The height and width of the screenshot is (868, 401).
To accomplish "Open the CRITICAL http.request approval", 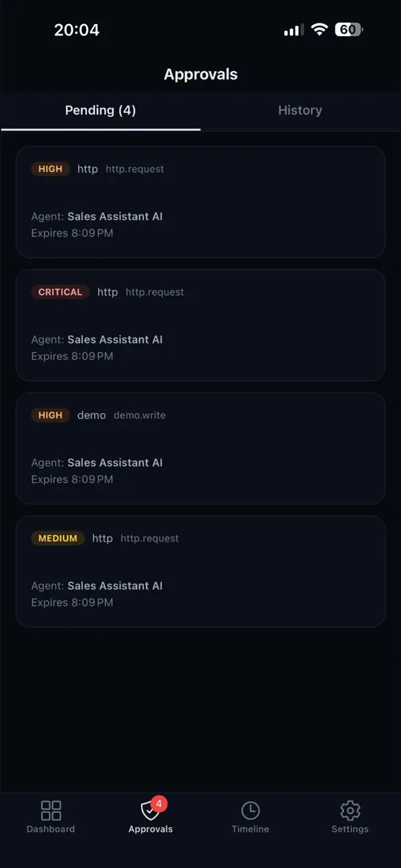I will point(200,325).
